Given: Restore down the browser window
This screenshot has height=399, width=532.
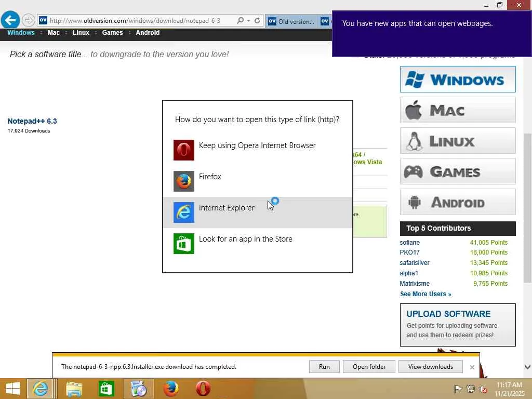Looking at the screenshot, I should tap(499, 5).
